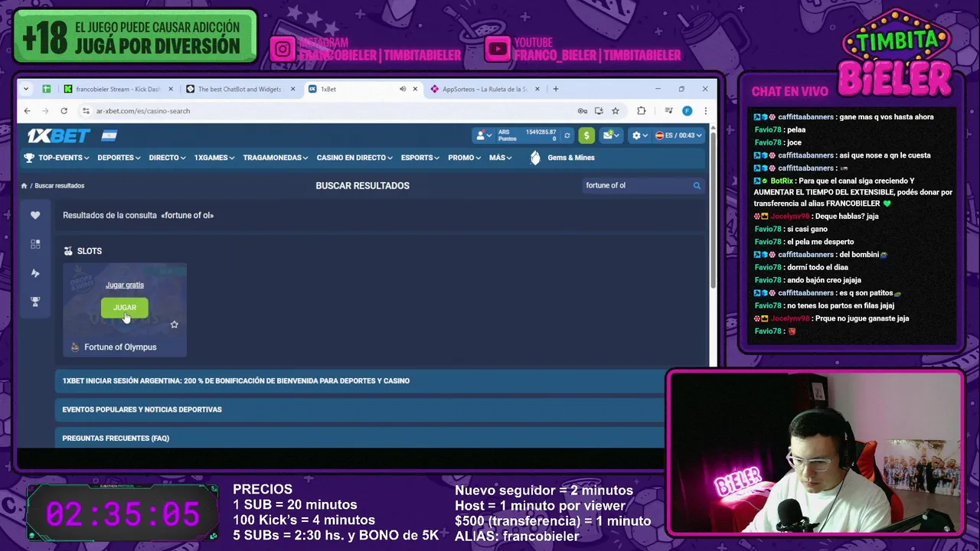Image resolution: width=980 pixels, height=551 pixels.
Task: Mute audio on the 1xBet tab
Action: pyautogui.click(x=403, y=89)
